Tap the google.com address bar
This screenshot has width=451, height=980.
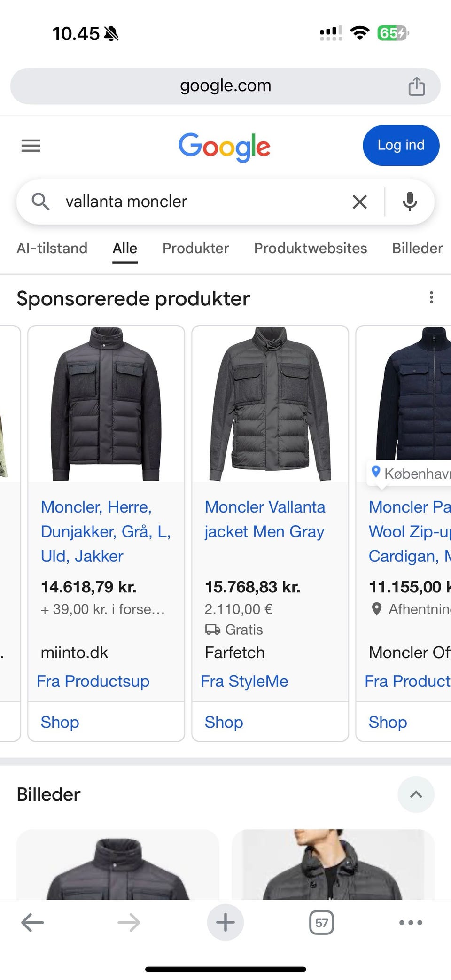click(225, 86)
